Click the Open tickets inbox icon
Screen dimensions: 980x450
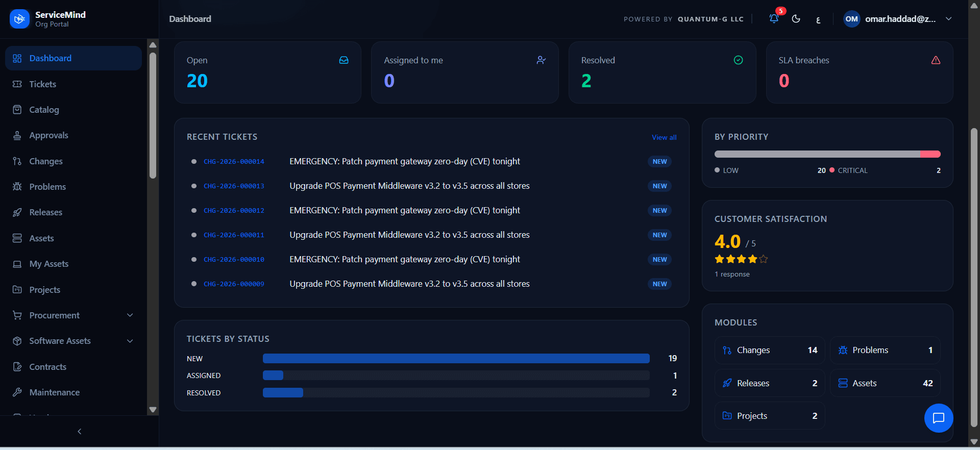tap(344, 60)
